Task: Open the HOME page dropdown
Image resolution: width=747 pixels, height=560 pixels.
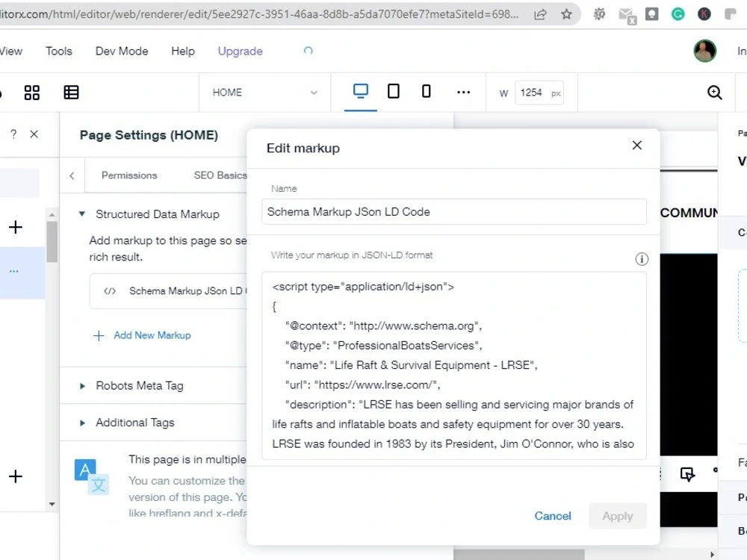Action: pos(265,93)
